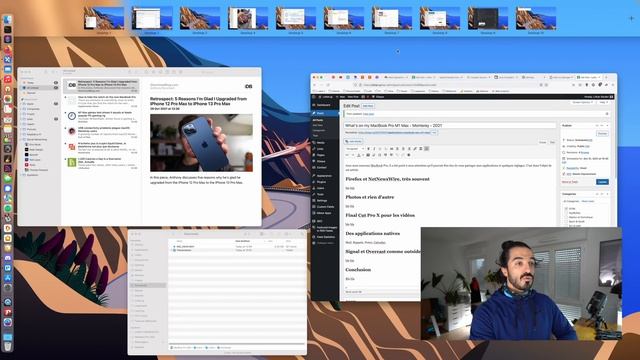Open Plugins in WordPress sidebar
640x360 pixels.
[321, 182]
